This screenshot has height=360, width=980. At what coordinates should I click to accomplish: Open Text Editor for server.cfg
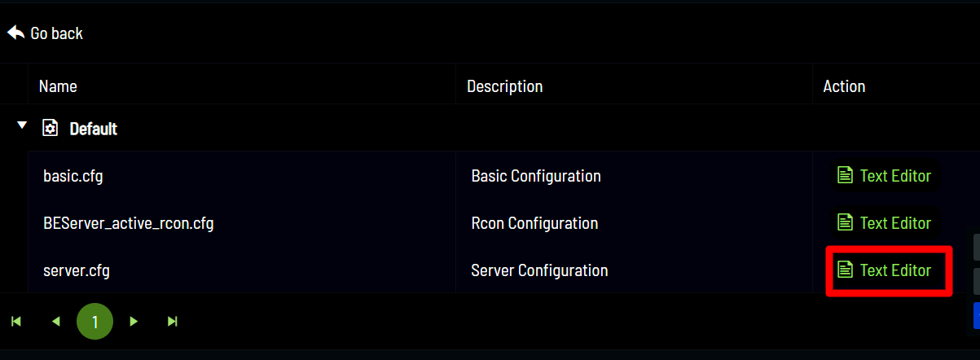885,270
